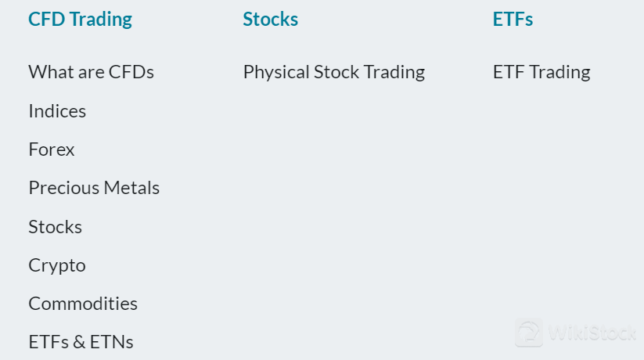The height and width of the screenshot is (360, 644).
Task: Click the teal ETFs column title
Action: 513,20
